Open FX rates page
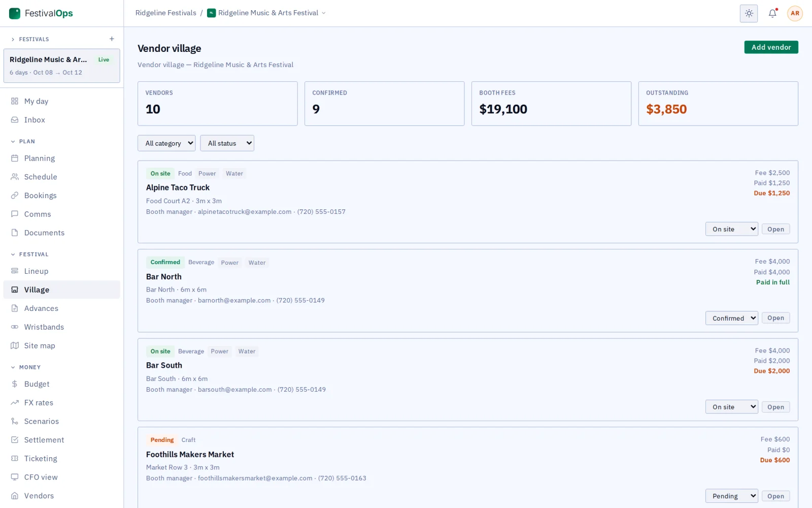Screen dimensions: 812x508 (x=62, y=403)
